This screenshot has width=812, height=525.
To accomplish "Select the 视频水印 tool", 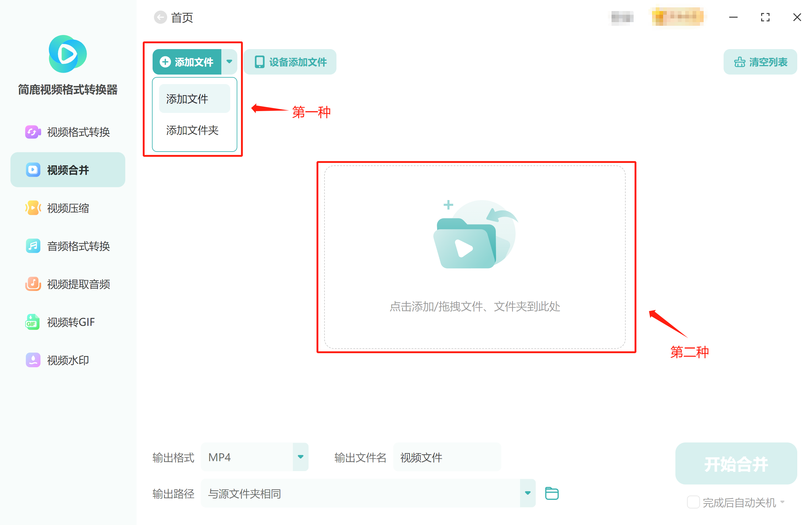I will tap(68, 360).
